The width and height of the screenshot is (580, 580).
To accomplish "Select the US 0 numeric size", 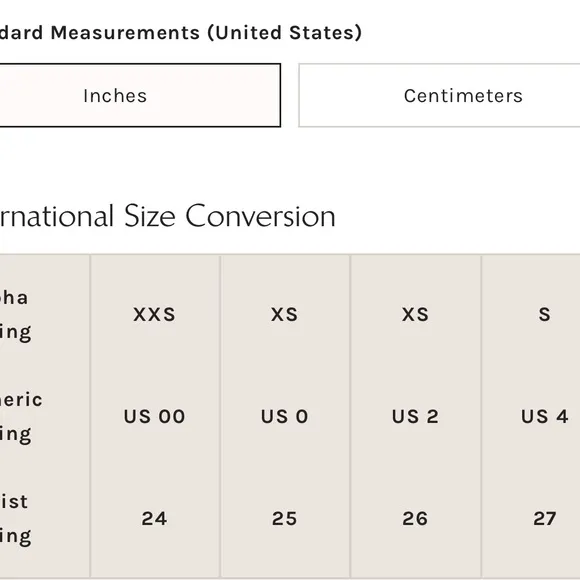I will click(284, 417).
